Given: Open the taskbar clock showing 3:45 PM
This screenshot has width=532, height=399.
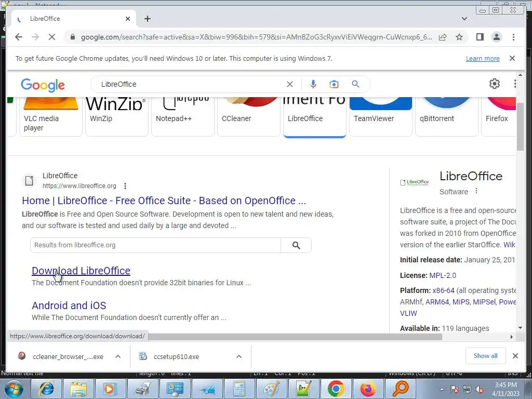Looking at the screenshot, I should [x=506, y=389].
